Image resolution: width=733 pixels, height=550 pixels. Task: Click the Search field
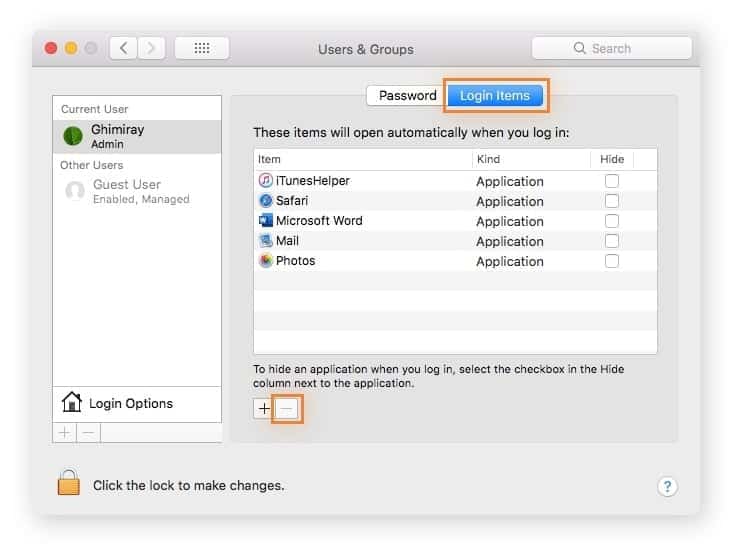612,48
